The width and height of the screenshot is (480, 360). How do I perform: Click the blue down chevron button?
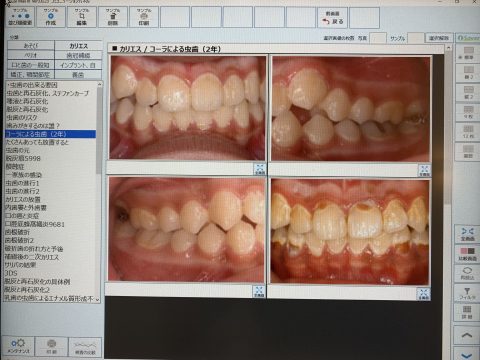pyautogui.click(x=467, y=354)
